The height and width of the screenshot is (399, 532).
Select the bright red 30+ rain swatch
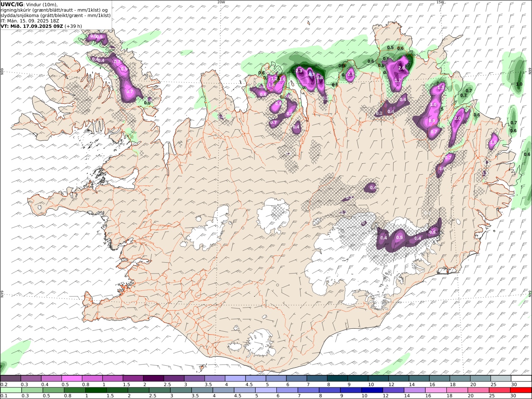(x=521, y=390)
